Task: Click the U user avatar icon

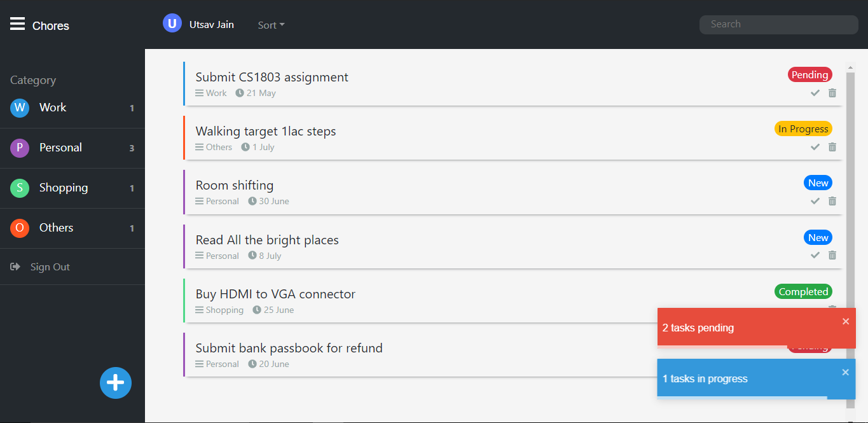Action: tap(172, 24)
